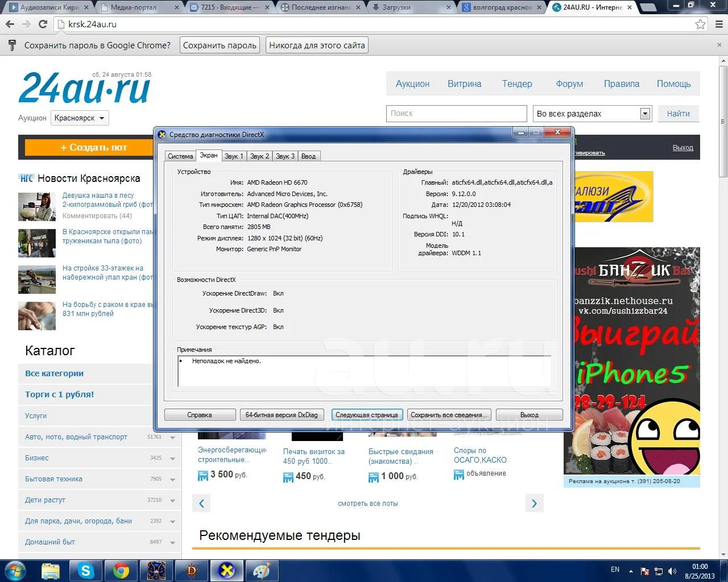Screen dimensions: 728x582
Task: Switch to Звук 2 tab
Action: point(260,156)
